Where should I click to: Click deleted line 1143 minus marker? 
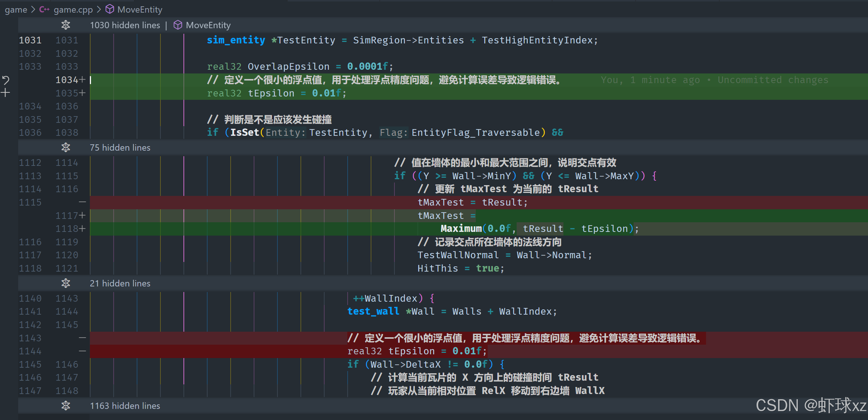click(82, 338)
